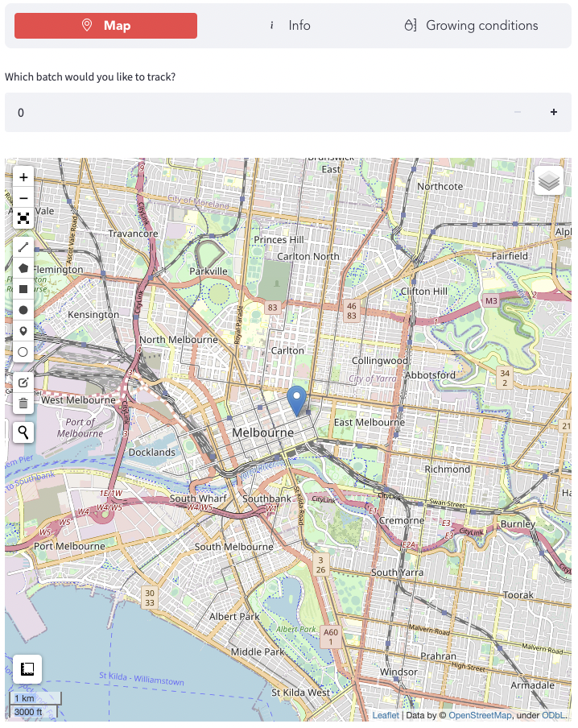
Task: Open the edit layers tool
Action: pyautogui.click(x=23, y=383)
